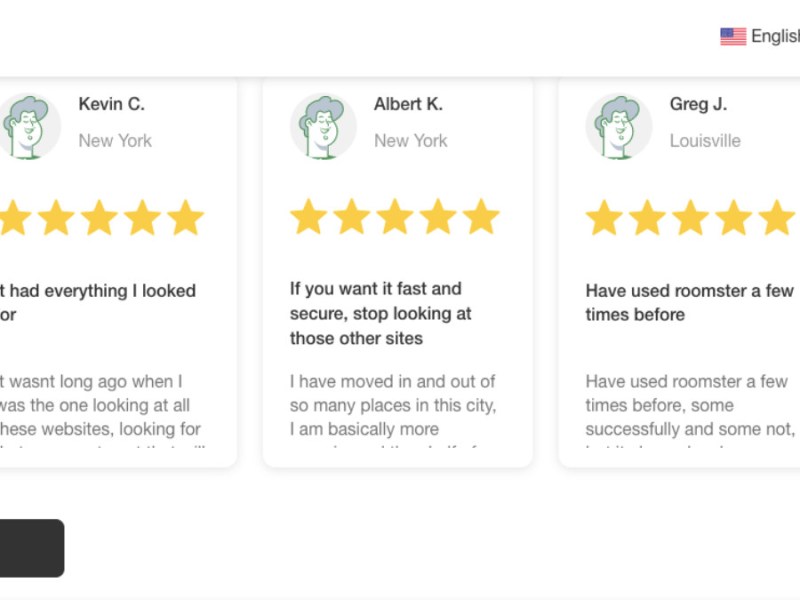
Task: Click the third star in Greg J.'s rating
Action: (x=690, y=217)
